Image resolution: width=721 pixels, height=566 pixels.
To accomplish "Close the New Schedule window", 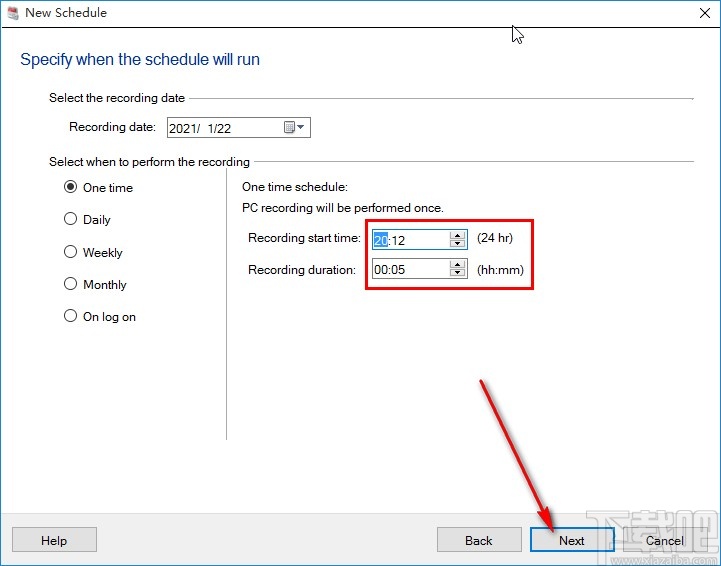I will tap(697, 13).
